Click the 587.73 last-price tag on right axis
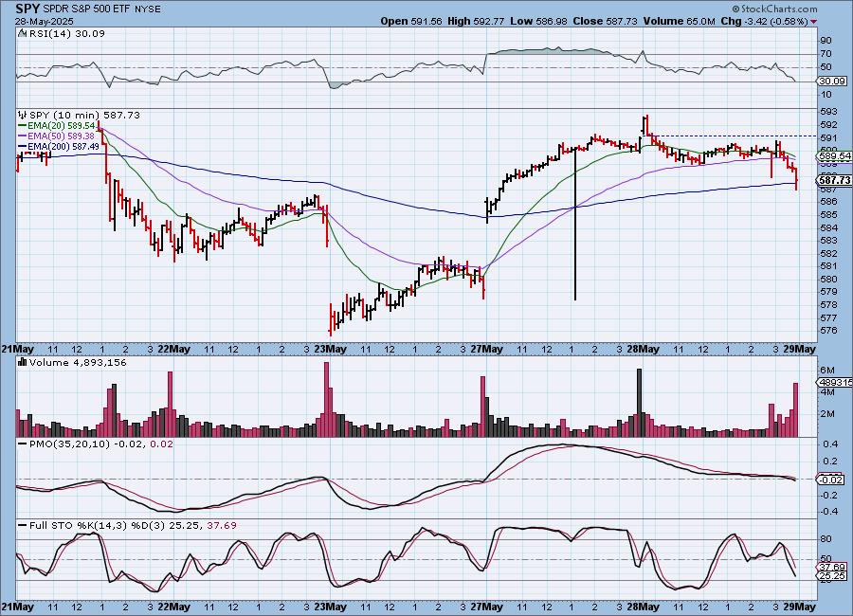Image resolution: width=853 pixels, height=616 pixels. click(x=834, y=180)
